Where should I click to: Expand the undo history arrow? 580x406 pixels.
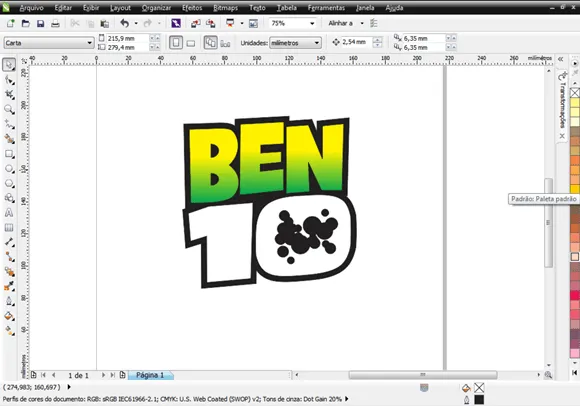point(136,23)
